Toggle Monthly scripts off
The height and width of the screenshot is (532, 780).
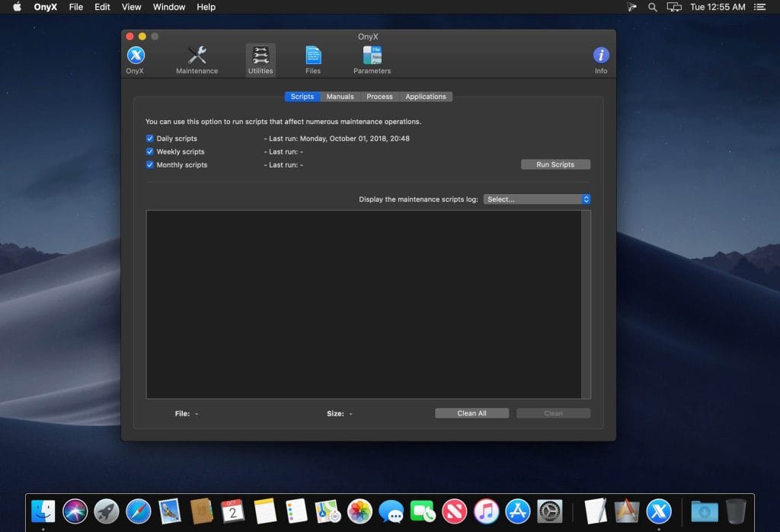tap(149, 164)
